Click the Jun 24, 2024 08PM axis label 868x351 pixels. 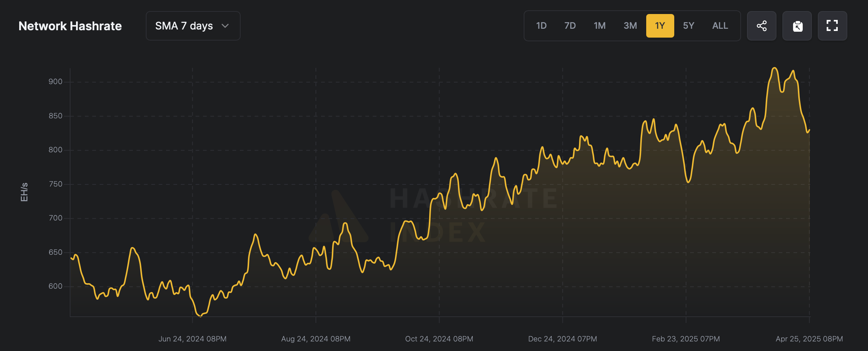pyautogui.click(x=192, y=338)
